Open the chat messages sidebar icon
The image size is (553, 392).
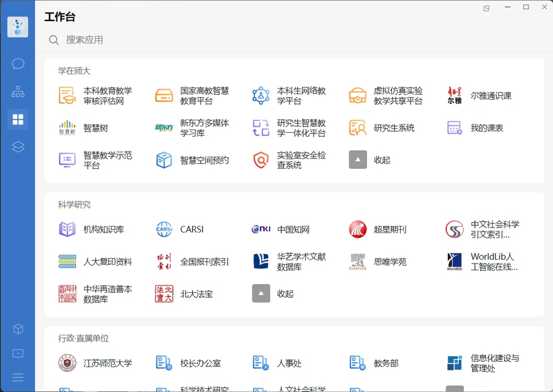(x=18, y=64)
